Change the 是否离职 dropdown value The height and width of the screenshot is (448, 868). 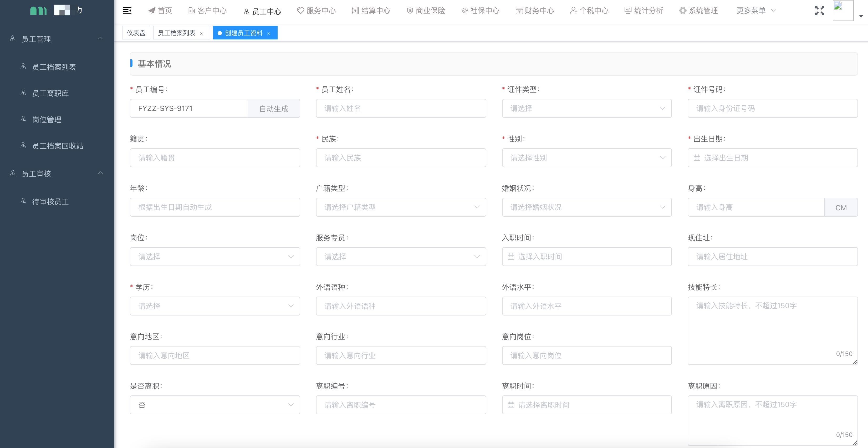tap(215, 405)
